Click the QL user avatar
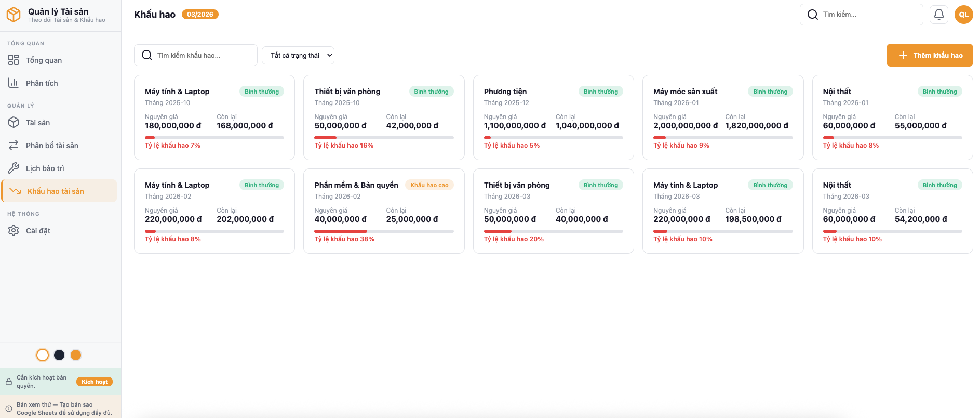This screenshot has height=418, width=980. [x=963, y=15]
